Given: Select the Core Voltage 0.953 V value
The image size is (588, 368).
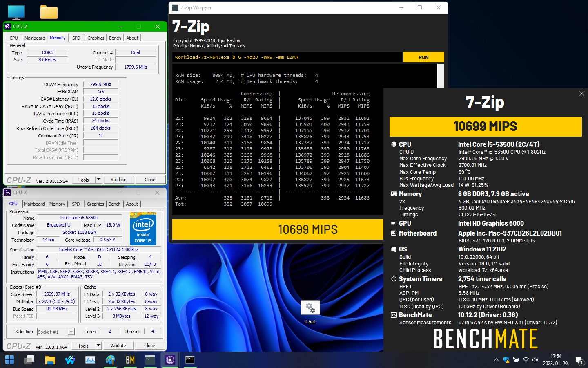Looking at the screenshot, I should [107, 240].
